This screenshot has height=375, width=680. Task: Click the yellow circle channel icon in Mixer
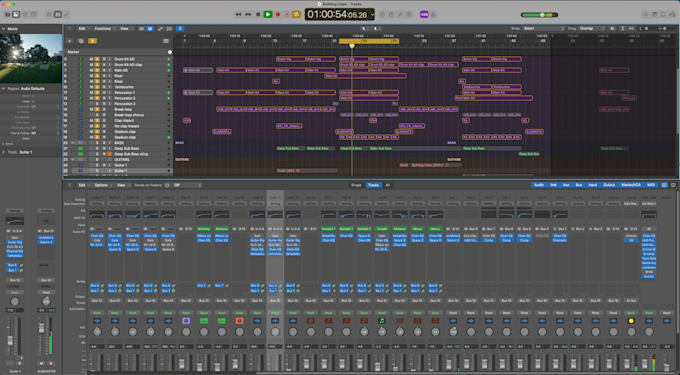click(x=631, y=321)
